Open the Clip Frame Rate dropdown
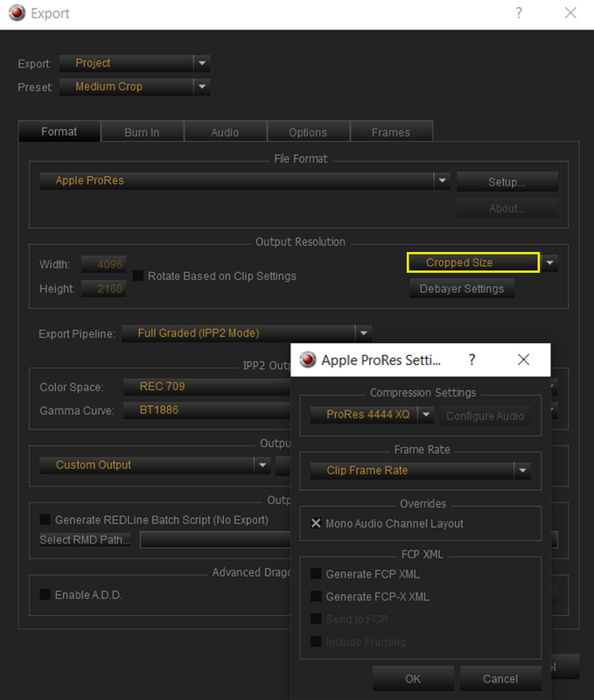 coord(421,471)
